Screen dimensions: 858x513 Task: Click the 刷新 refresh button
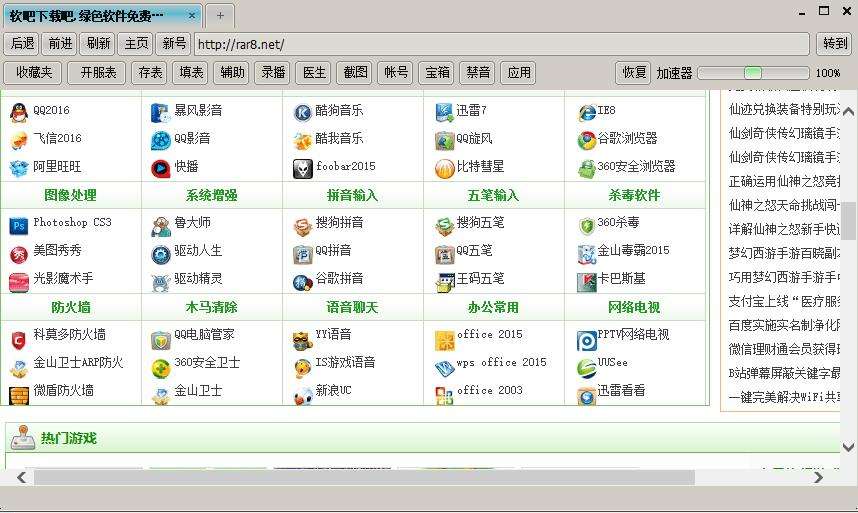[98, 44]
